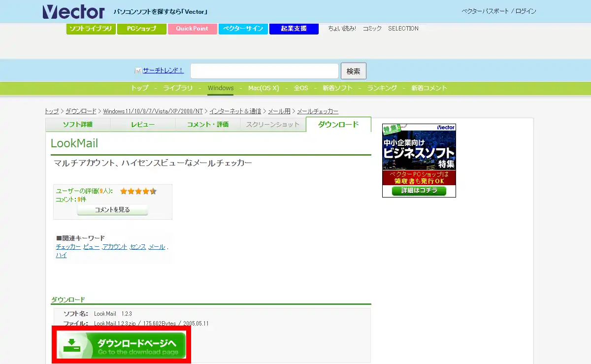Switch to the ソフト詳細 tab

(78, 125)
